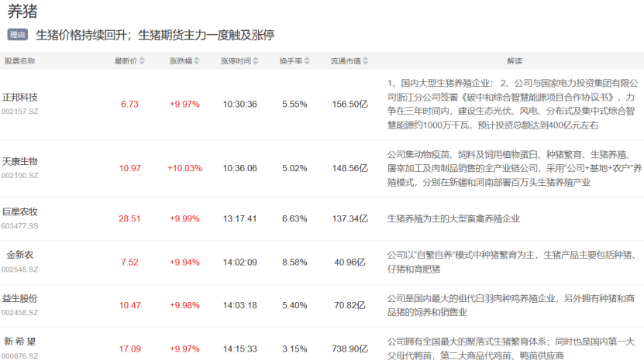644x364 pixels.
Task: Click the +9.98% change value
Action: [x=184, y=305]
